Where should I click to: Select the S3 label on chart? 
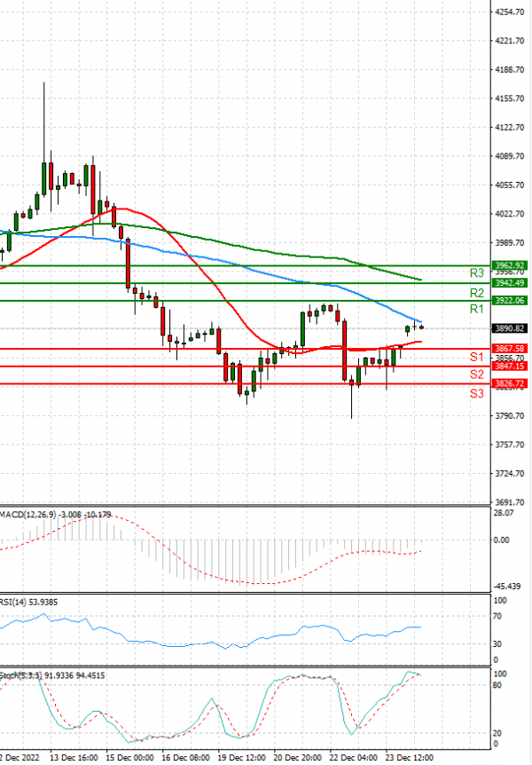click(477, 393)
